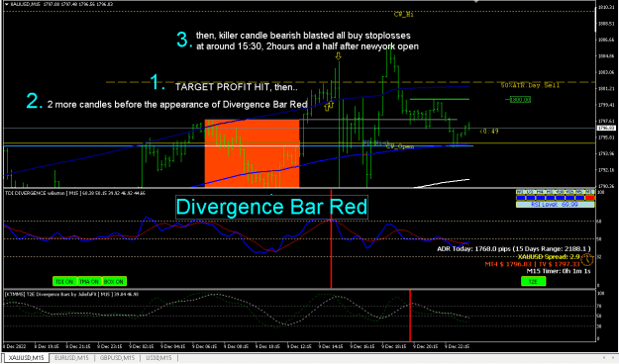Click the yellow 0:49 candle timer

point(489,132)
